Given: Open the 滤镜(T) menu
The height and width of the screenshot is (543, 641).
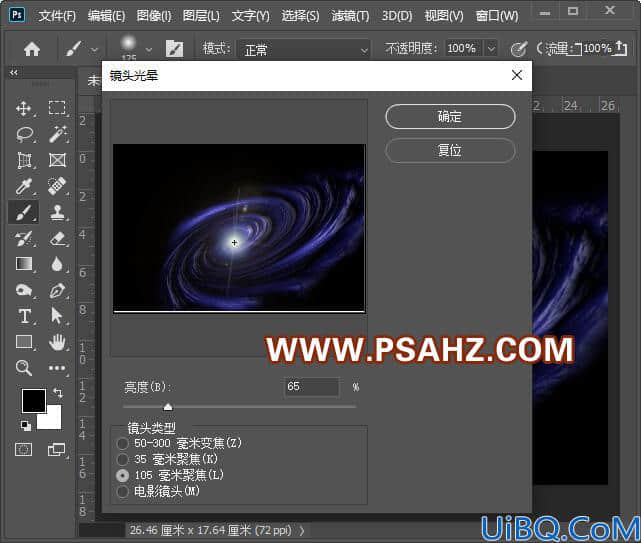Looking at the screenshot, I should [x=350, y=16].
